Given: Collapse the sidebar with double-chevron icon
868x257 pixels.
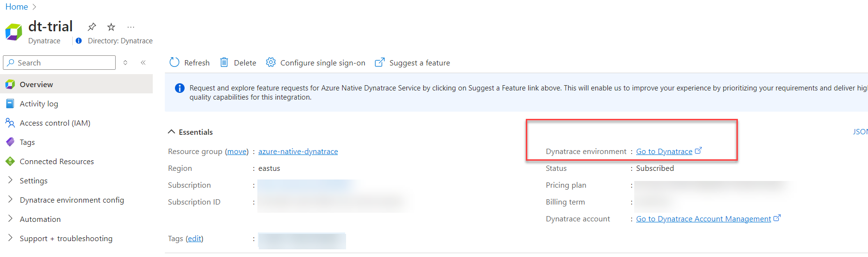Looking at the screenshot, I should pyautogui.click(x=143, y=63).
